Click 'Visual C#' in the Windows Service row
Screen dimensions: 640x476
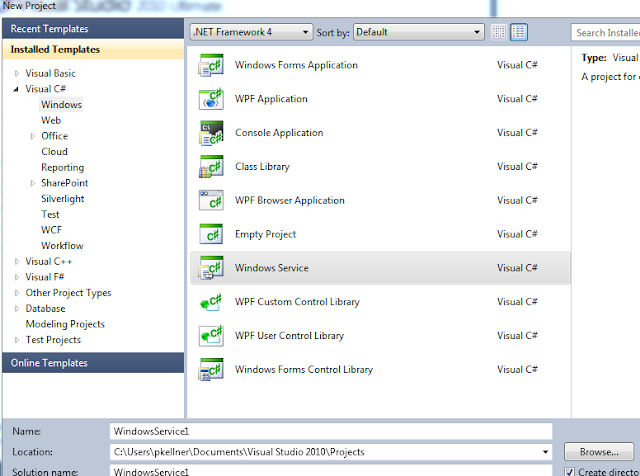(x=517, y=268)
